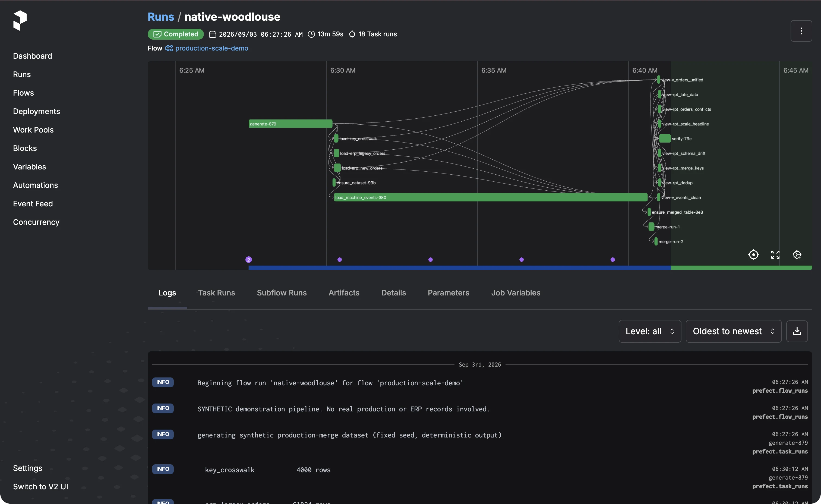Open Flows in the sidebar
Image resolution: width=821 pixels, height=504 pixels.
click(x=23, y=93)
